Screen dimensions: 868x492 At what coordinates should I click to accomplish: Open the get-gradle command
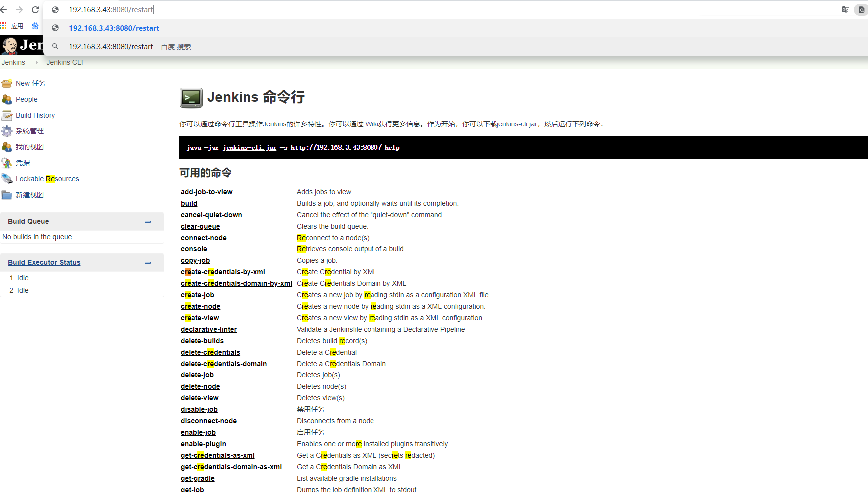point(198,478)
